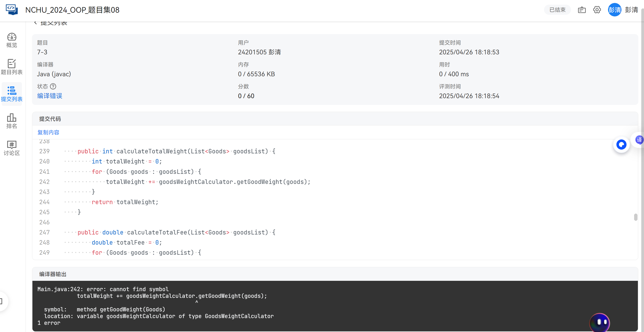Click the briefcase icon next to 已结束
Image resolution: width=644 pixels, height=332 pixels.
click(x=581, y=10)
